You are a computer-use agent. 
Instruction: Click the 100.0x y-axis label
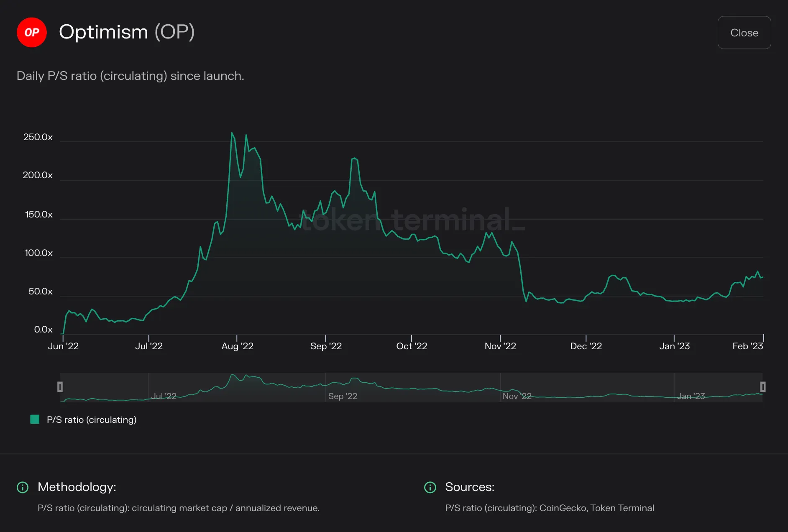(x=38, y=253)
